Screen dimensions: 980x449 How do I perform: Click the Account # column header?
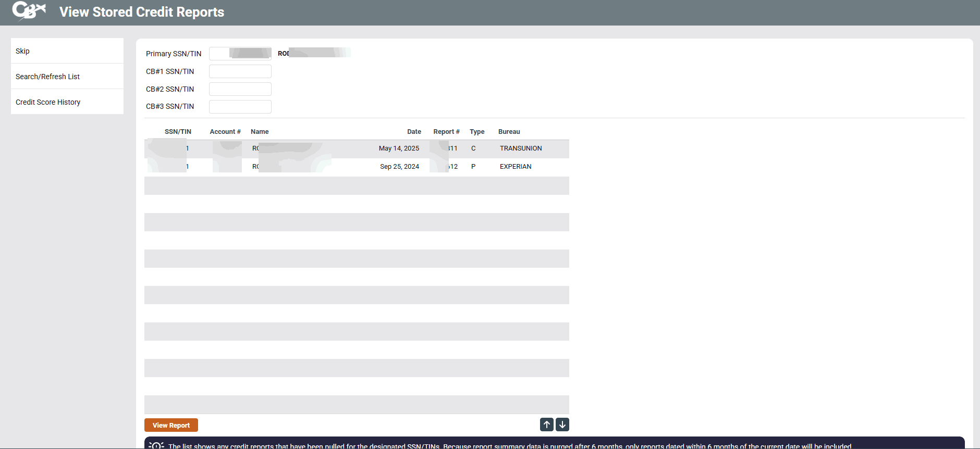(x=225, y=132)
